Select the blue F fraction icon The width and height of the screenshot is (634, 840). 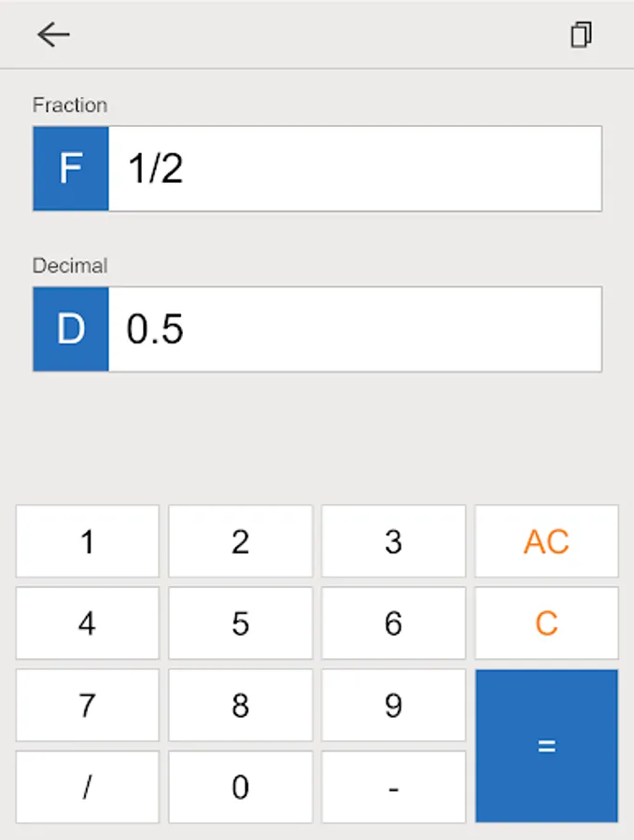pyautogui.click(x=70, y=169)
